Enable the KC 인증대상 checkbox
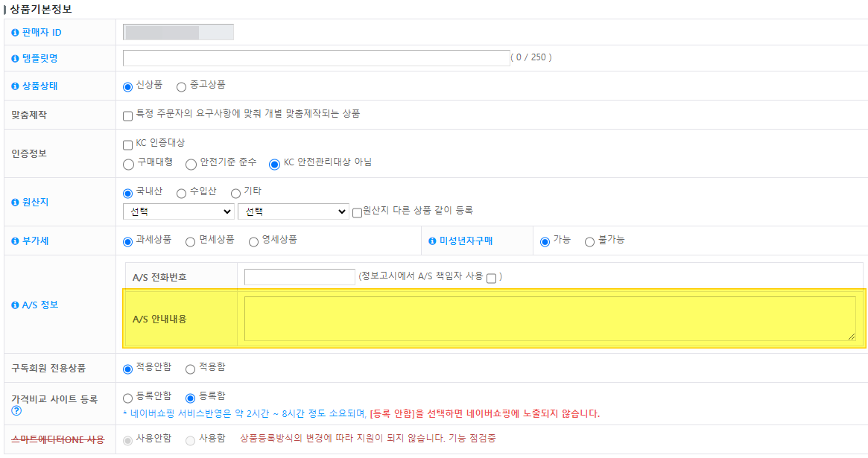The width and height of the screenshot is (868, 458). point(127,144)
